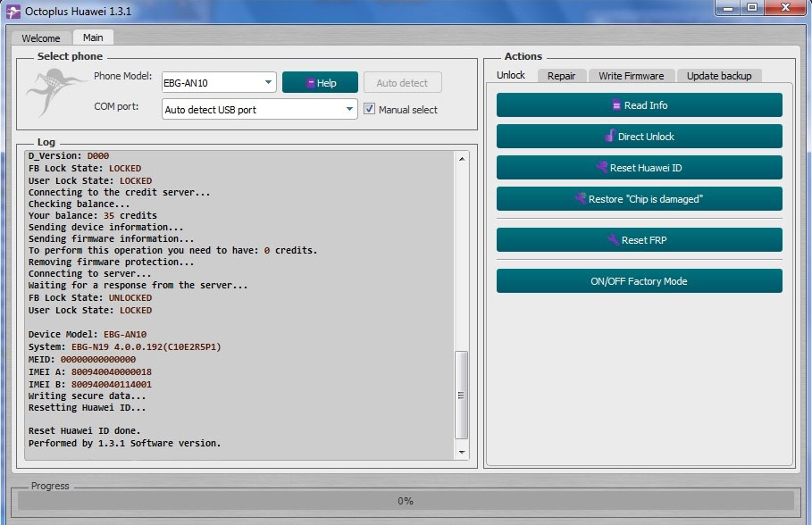Minimize the Octoplus Huawei window
This screenshot has width=812, height=525.
(x=728, y=8)
